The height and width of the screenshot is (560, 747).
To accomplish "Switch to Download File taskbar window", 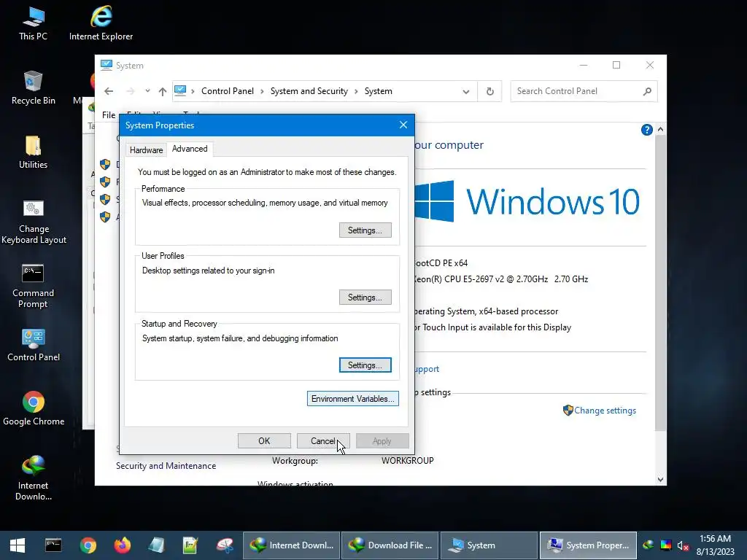I will [390, 545].
